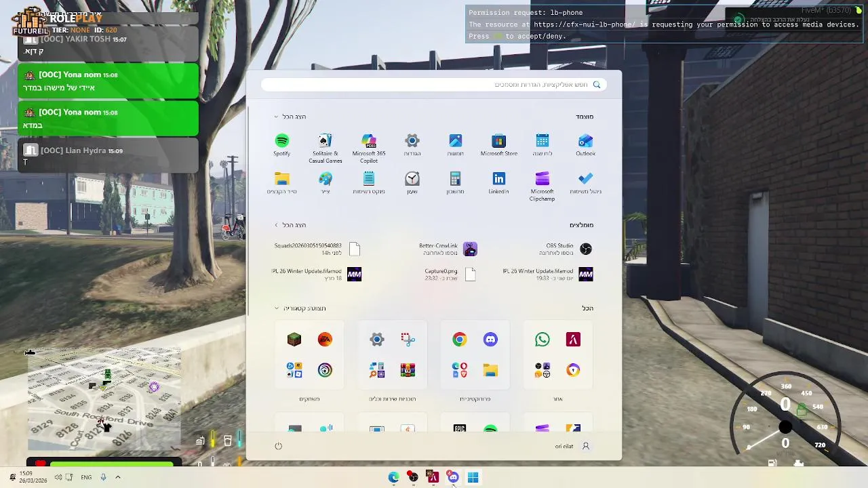Open the pinned Photos app
868x488 pixels.
coord(455,145)
